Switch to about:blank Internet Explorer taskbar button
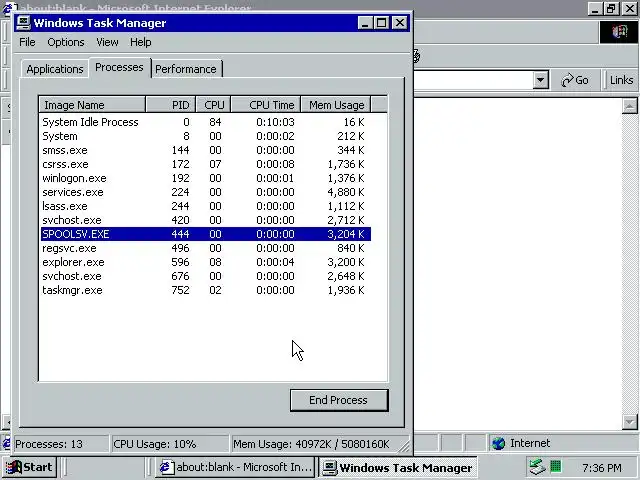Screen dimensions: 640x480 [x=235, y=467]
